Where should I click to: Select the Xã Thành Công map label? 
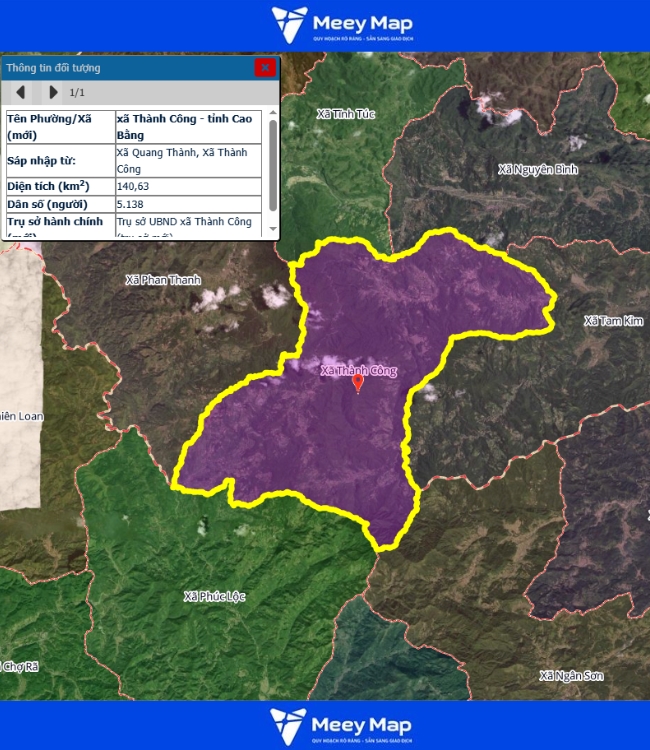tap(358, 371)
